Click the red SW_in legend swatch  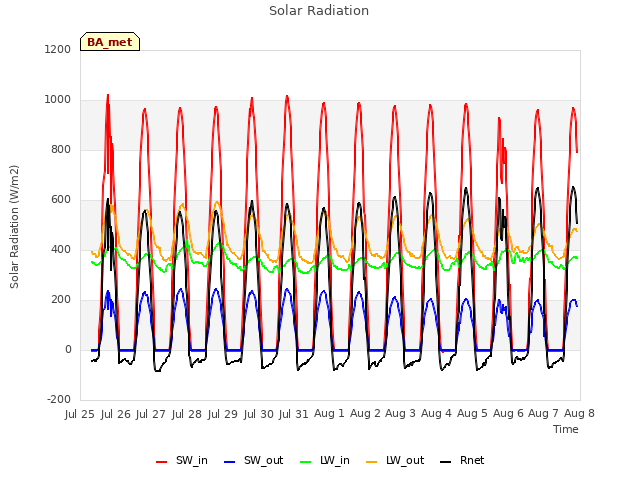[162, 462]
